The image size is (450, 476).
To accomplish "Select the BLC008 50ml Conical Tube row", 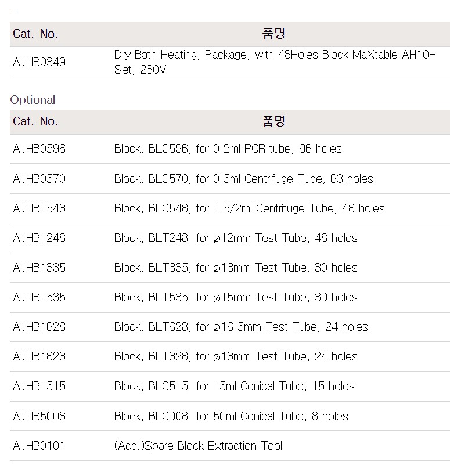I will pyautogui.click(x=231, y=416).
